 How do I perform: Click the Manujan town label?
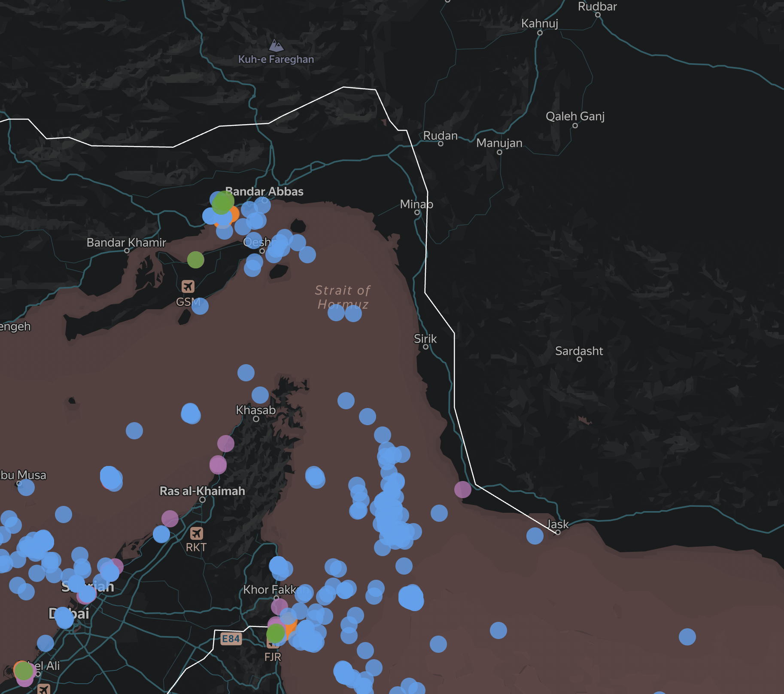click(x=499, y=143)
